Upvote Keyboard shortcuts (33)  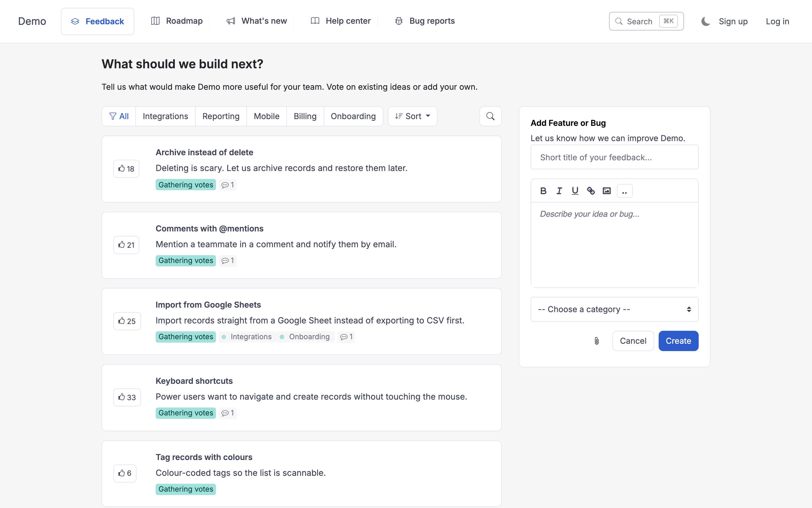point(127,397)
